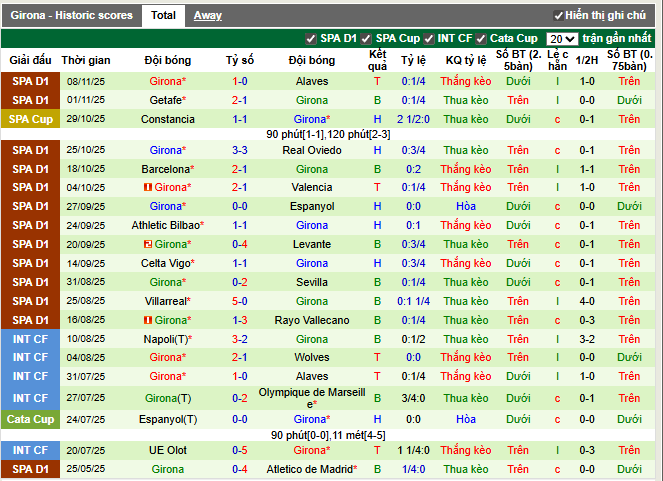This screenshot has width=663, height=481.
Task: Open Athletic Bilbao team link
Action: tap(166, 225)
